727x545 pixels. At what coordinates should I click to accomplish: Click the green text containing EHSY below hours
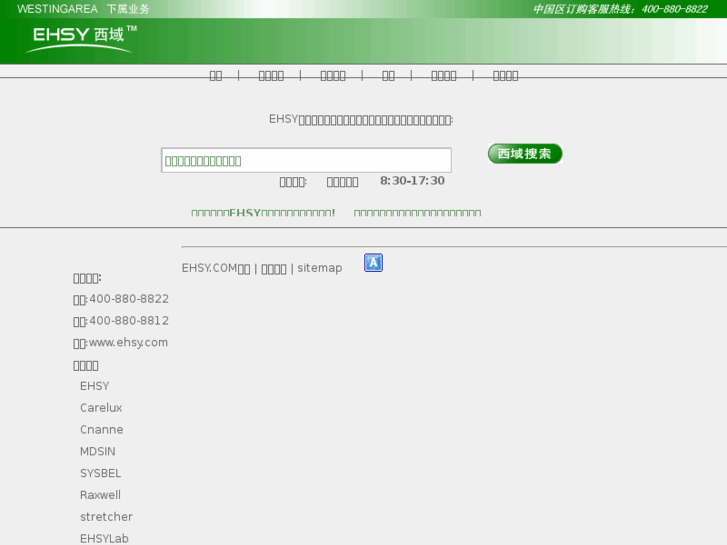pos(263,213)
